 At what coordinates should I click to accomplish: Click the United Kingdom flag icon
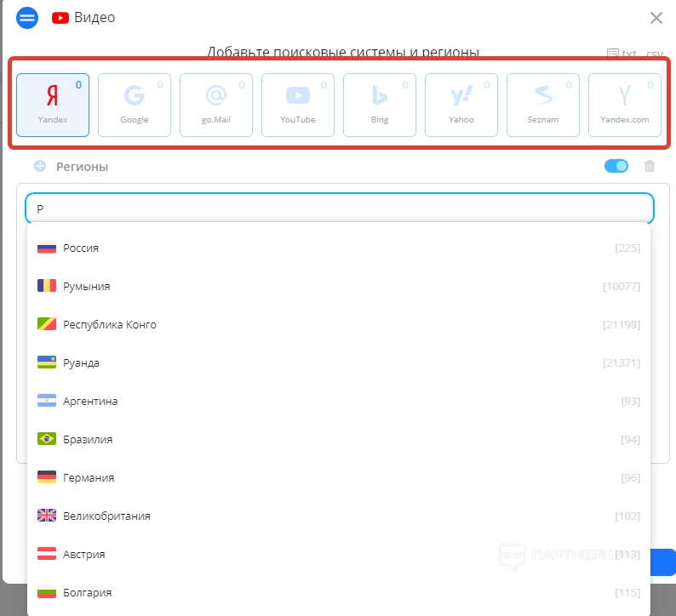(x=47, y=516)
